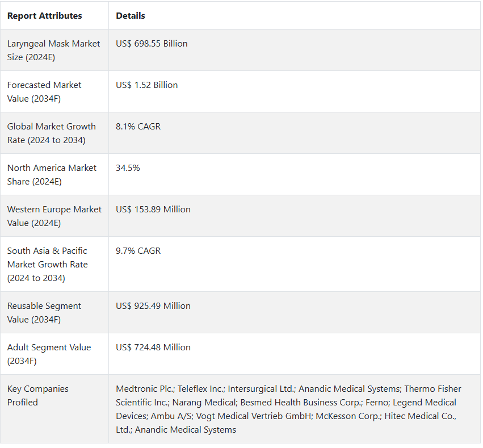Click the "US$ 153.89 Million" value
This screenshot has width=483, height=448.
(x=153, y=210)
